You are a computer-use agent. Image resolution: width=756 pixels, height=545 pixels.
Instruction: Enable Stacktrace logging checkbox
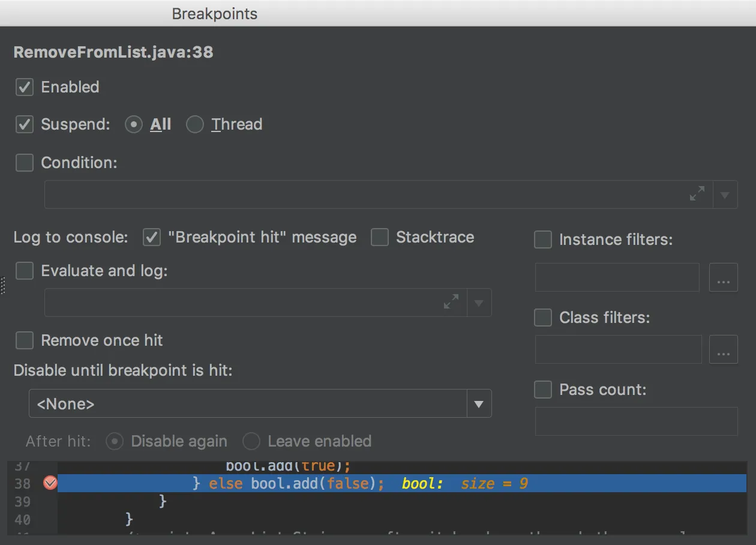click(380, 238)
